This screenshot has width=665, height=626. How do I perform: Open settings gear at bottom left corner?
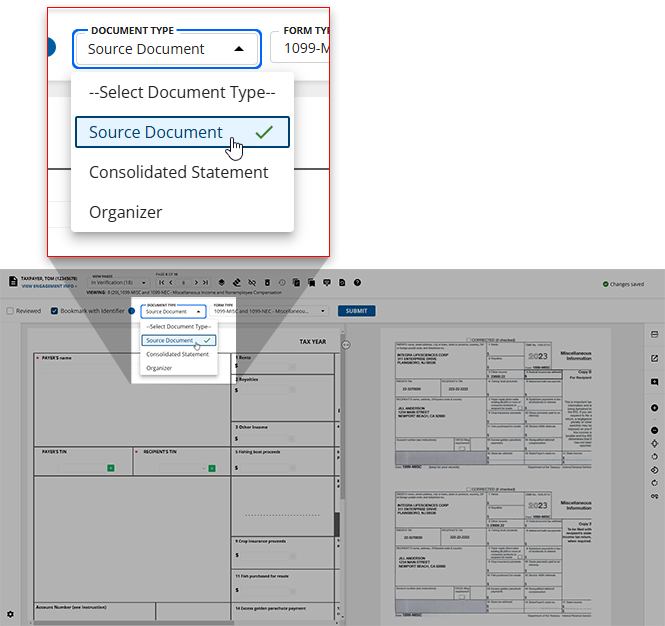(10, 614)
